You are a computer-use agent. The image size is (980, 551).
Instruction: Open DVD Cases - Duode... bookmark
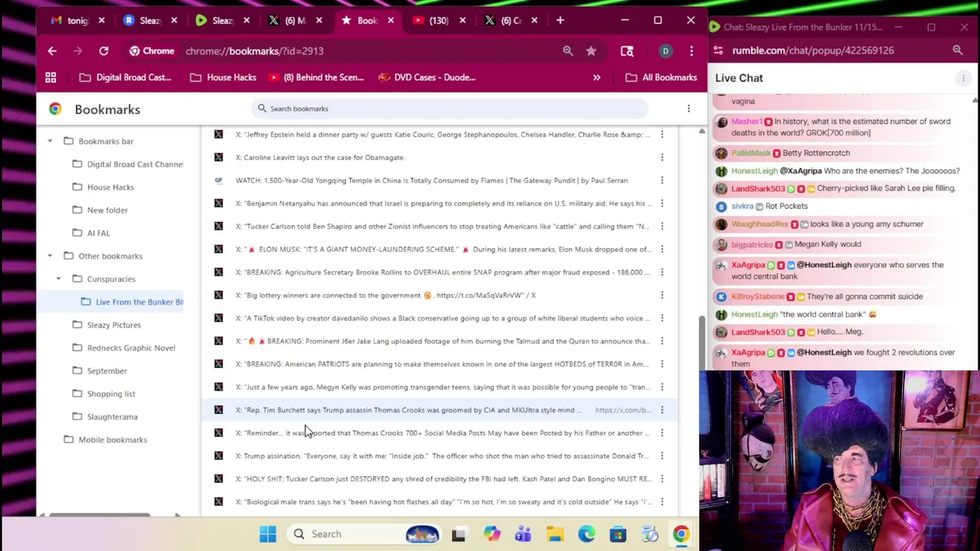(x=427, y=77)
